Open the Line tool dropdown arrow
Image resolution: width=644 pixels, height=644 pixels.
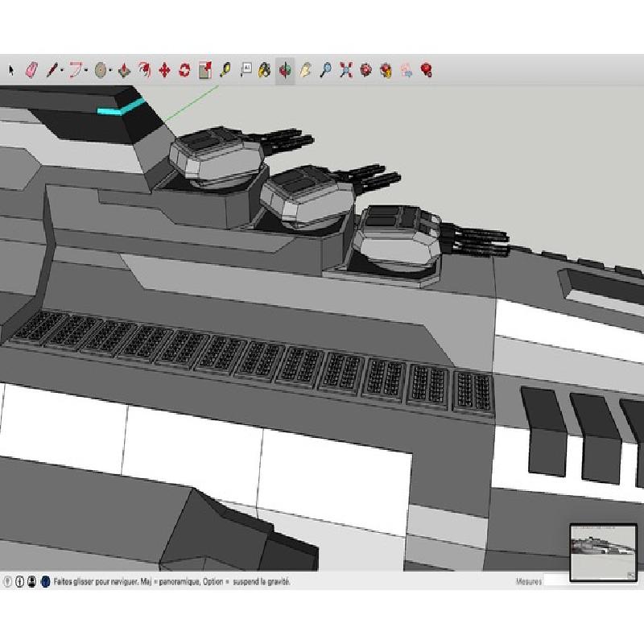coord(62,71)
